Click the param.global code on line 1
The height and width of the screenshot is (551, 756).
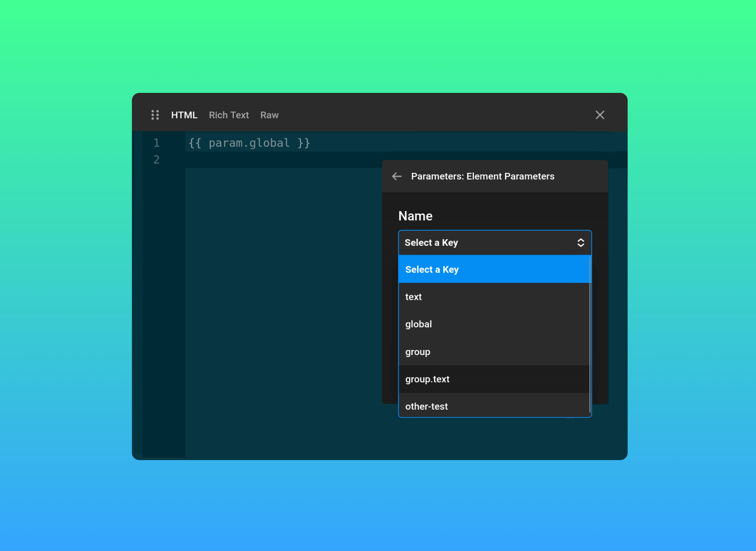tap(248, 143)
